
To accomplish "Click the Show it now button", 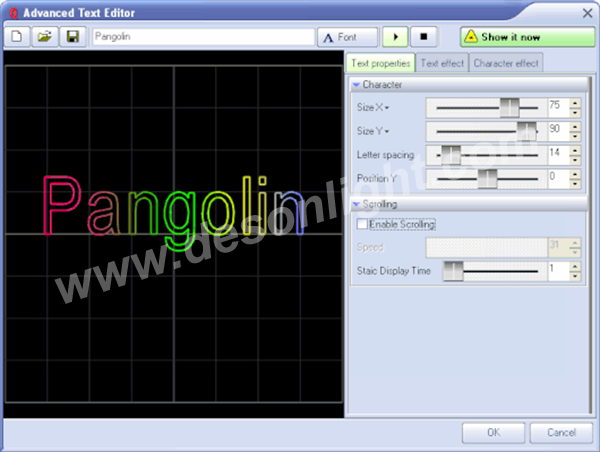I will tap(527, 37).
